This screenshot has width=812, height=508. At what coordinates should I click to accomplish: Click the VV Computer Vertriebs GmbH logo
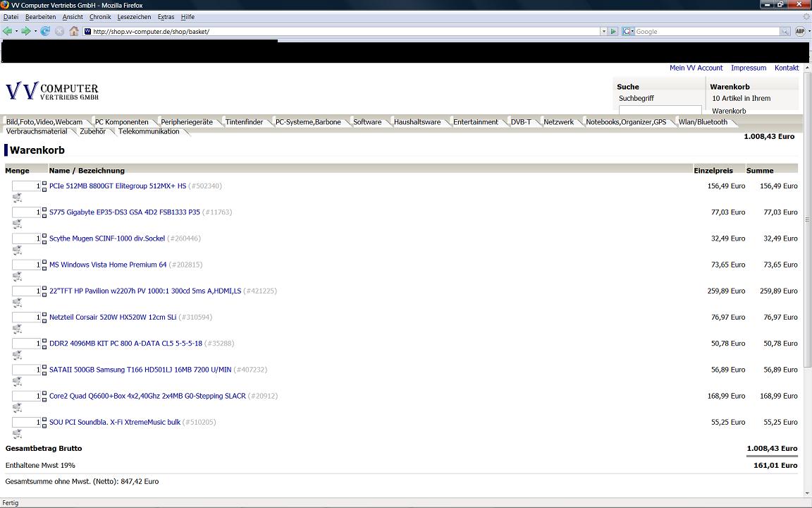coord(51,91)
